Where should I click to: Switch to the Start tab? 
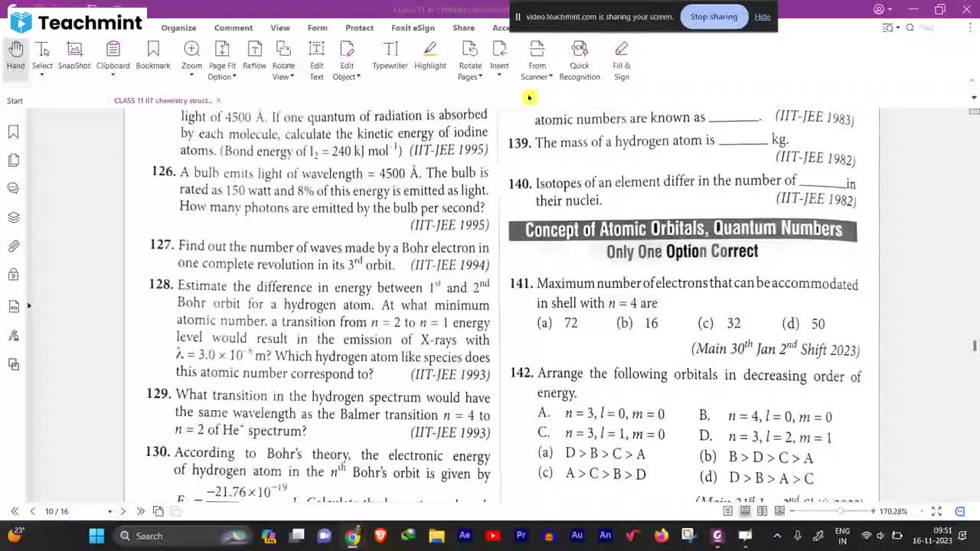pyautogui.click(x=15, y=100)
